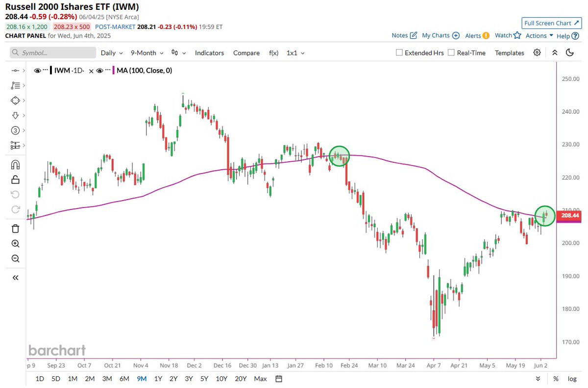Image resolution: width=588 pixels, height=388 pixels.
Task: Click the Full Screen Chart button
Action: (x=551, y=23)
